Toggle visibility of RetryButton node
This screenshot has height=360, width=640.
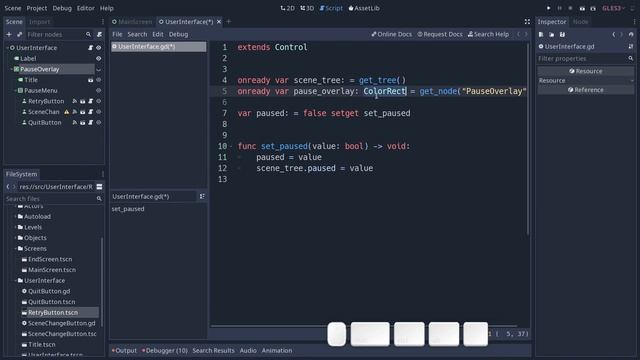click(x=98, y=101)
